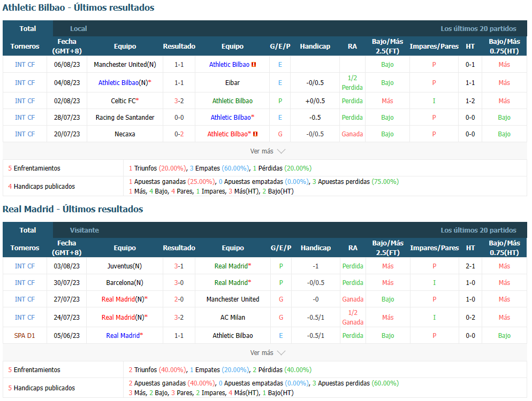Click Athletic Bilbao in the Celtic FC row

click(x=232, y=101)
